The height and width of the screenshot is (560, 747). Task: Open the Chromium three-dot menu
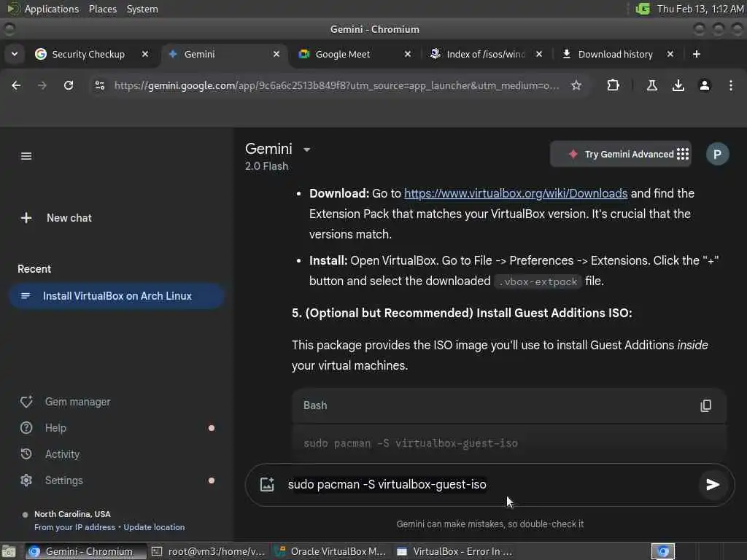[x=731, y=86]
